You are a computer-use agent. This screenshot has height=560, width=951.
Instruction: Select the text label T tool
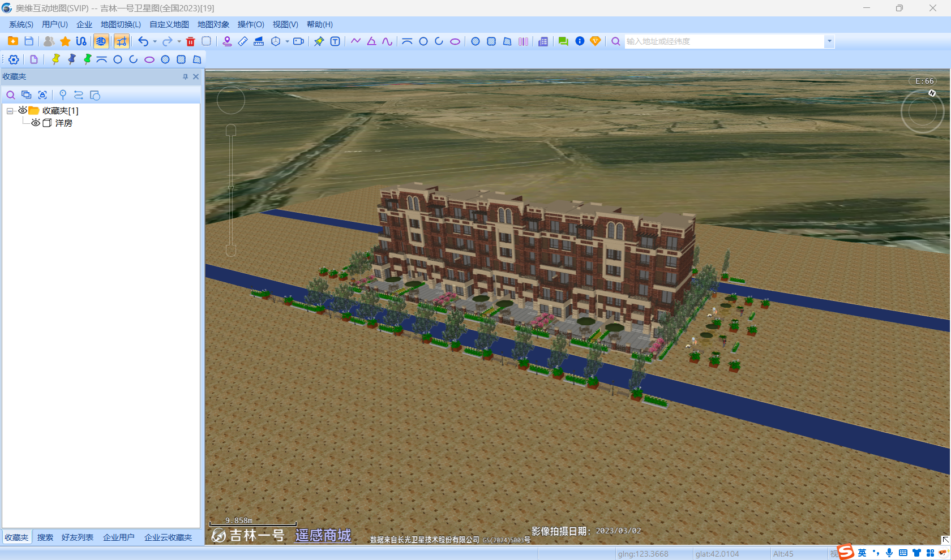tap(335, 41)
